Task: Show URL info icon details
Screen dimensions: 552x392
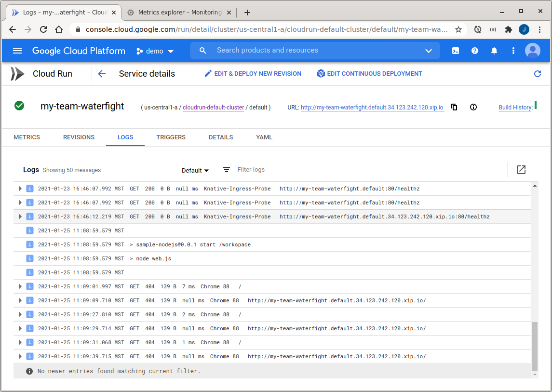Action: click(x=473, y=107)
